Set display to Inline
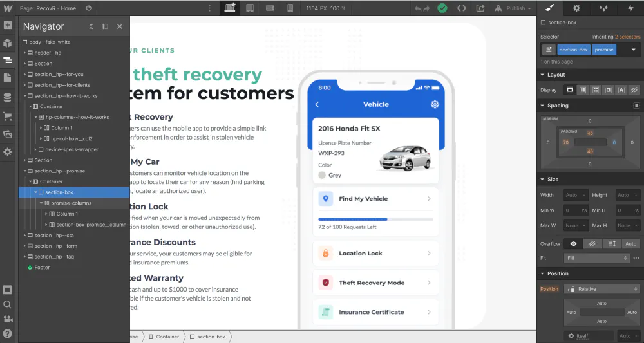Screen dimensions: 644x343 click(621, 90)
